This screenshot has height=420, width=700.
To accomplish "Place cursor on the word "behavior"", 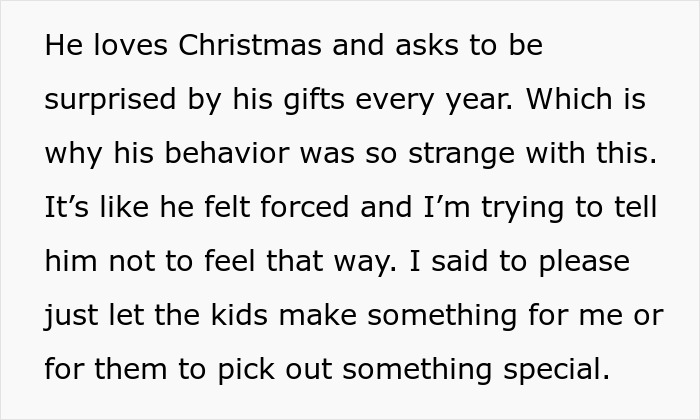I will [227, 153].
